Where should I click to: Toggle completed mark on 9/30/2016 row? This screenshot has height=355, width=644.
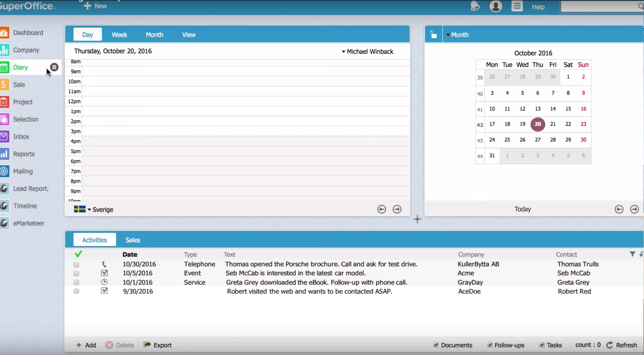click(104, 291)
